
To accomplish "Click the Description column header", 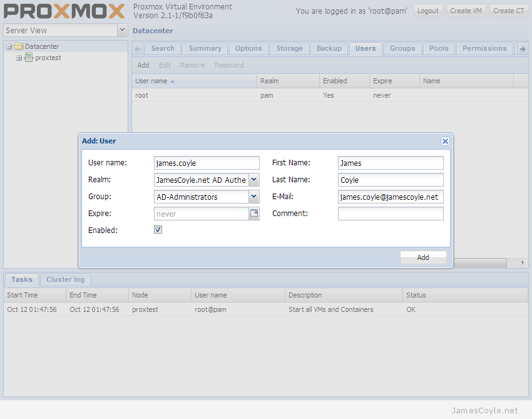I will click(344, 295).
